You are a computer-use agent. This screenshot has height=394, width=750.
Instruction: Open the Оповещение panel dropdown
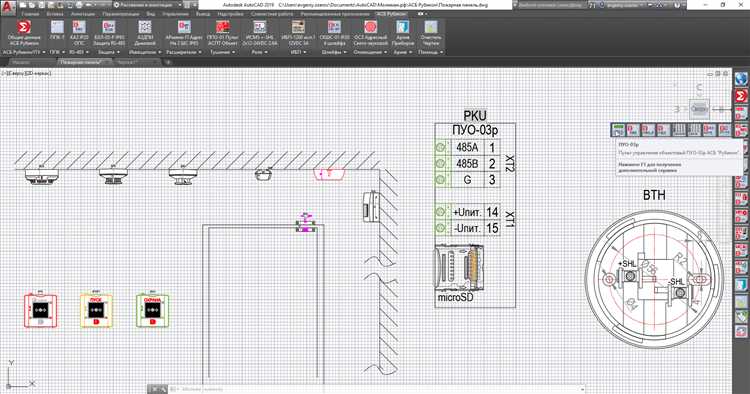[370, 52]
